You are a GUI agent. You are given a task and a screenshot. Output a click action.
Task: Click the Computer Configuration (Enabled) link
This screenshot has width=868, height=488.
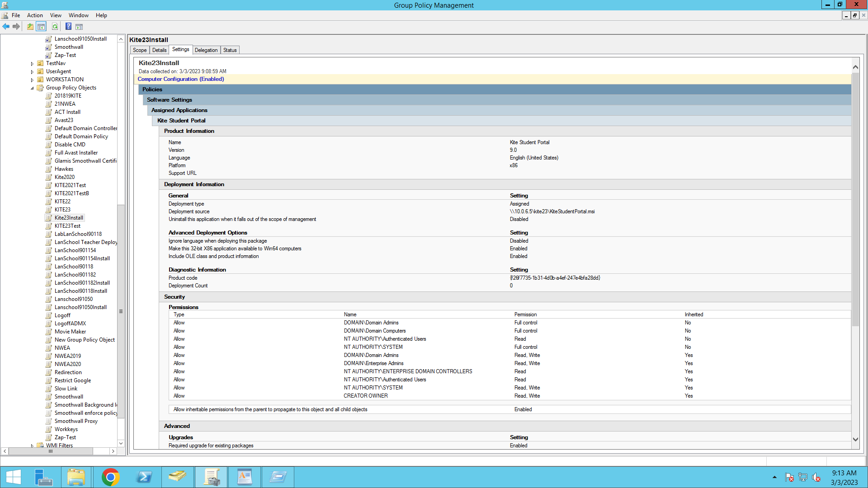181,79
